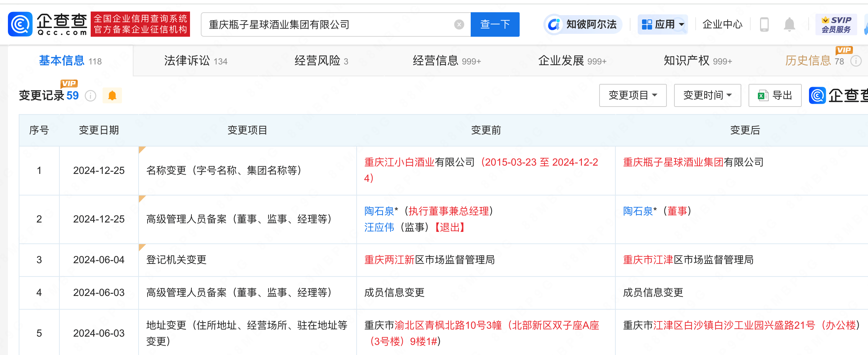Viewport: 868px width, 355px height.
Task: Switch to 法律诉讼 tab
Action: tap(196, 61)
